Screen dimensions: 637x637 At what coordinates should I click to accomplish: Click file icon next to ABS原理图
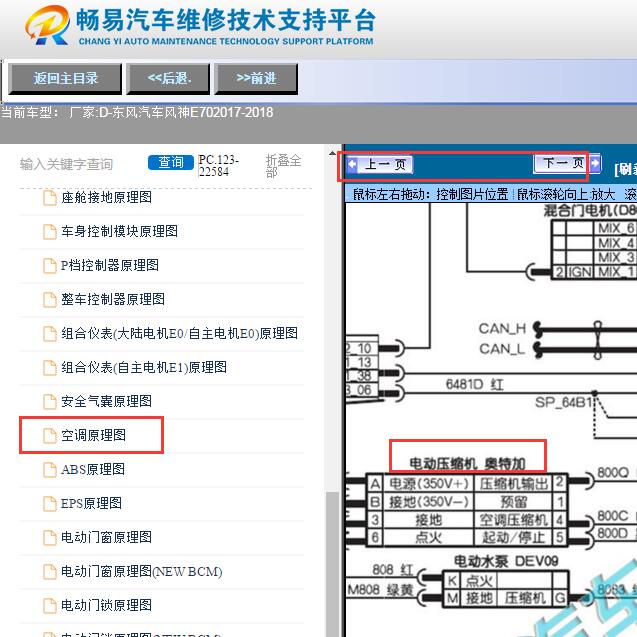tap(50, 470)
